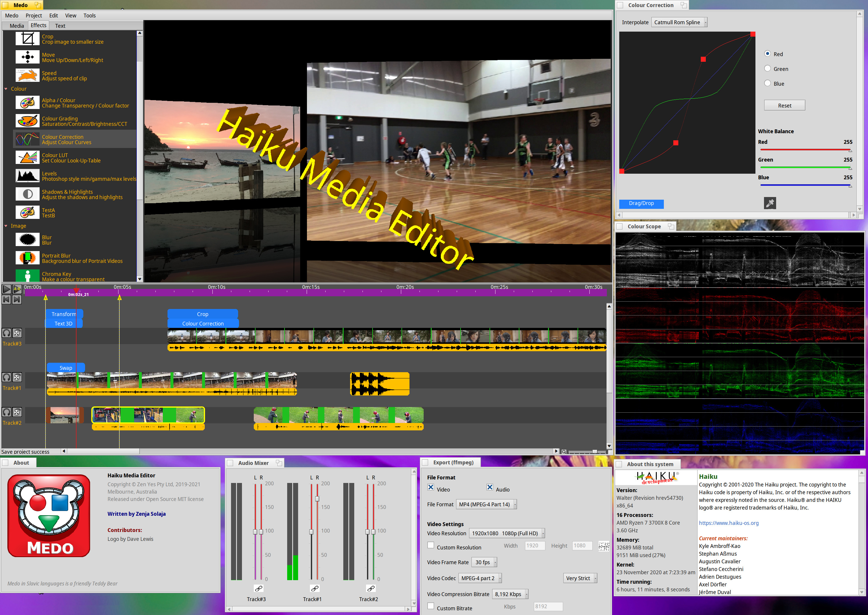
Task: Click the timeline play button
Action: 6,289
